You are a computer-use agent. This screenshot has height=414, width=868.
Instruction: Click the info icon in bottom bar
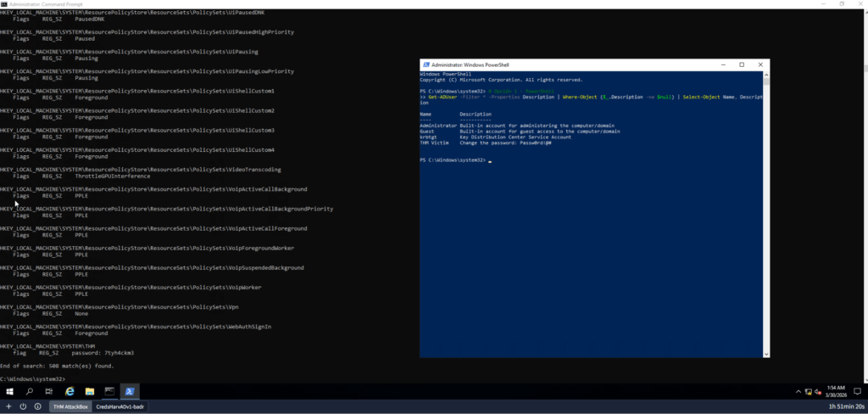37,406
